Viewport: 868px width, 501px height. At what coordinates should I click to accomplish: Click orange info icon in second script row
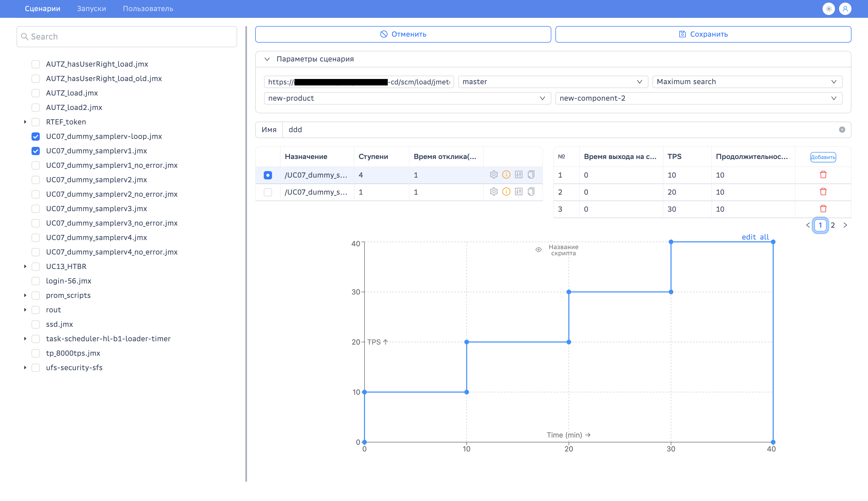(x=506, y=192)
